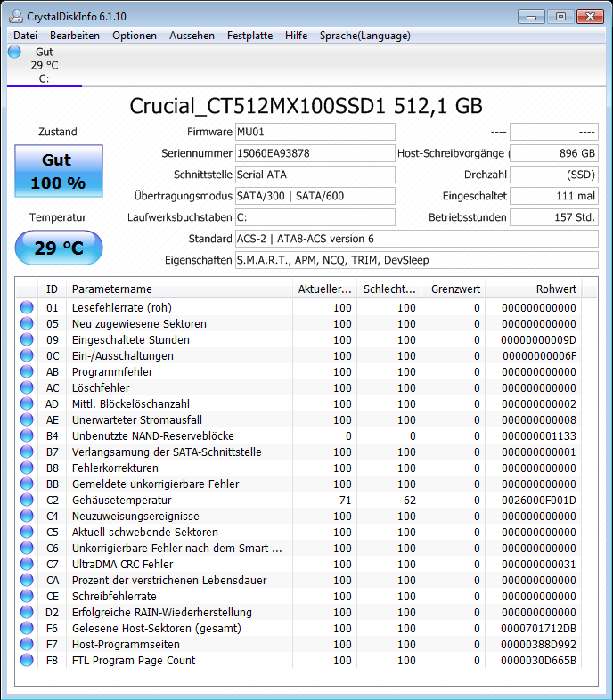Click the Eigenschaften field S.M.A.R.T., APM, NCQ
613x700 pixels.
416,260
